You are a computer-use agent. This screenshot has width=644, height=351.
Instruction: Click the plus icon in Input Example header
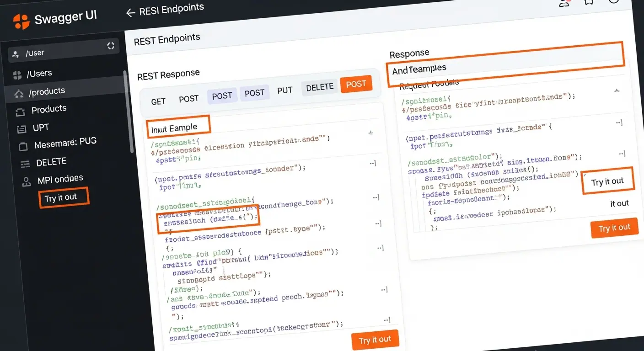pos(371,133)
